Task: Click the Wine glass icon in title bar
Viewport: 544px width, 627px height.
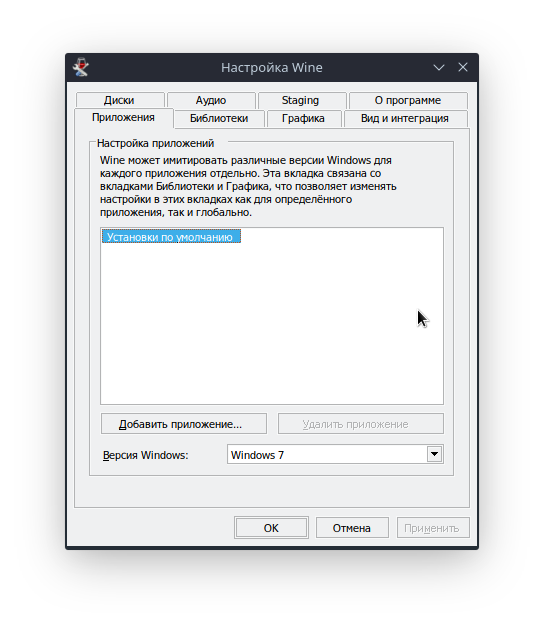Action: (81, 67)
